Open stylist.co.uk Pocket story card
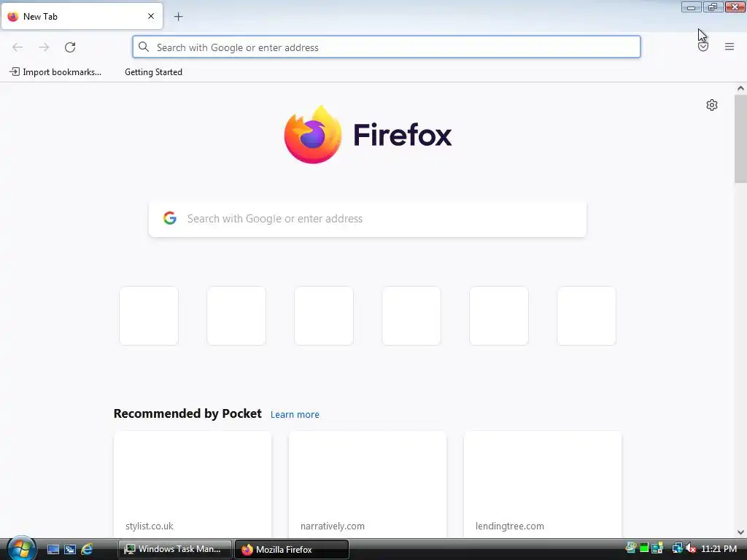The width and height of the screenshot is (747, 560). point(193,484)
